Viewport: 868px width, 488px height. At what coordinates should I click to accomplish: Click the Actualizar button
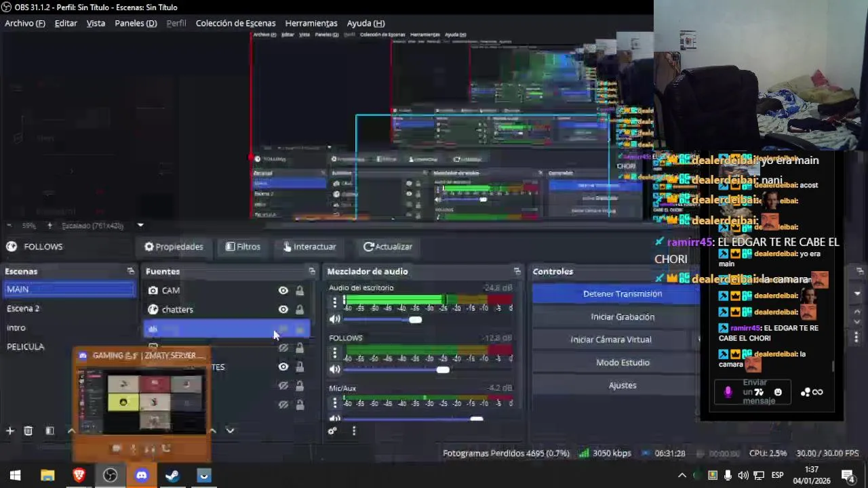388,247
